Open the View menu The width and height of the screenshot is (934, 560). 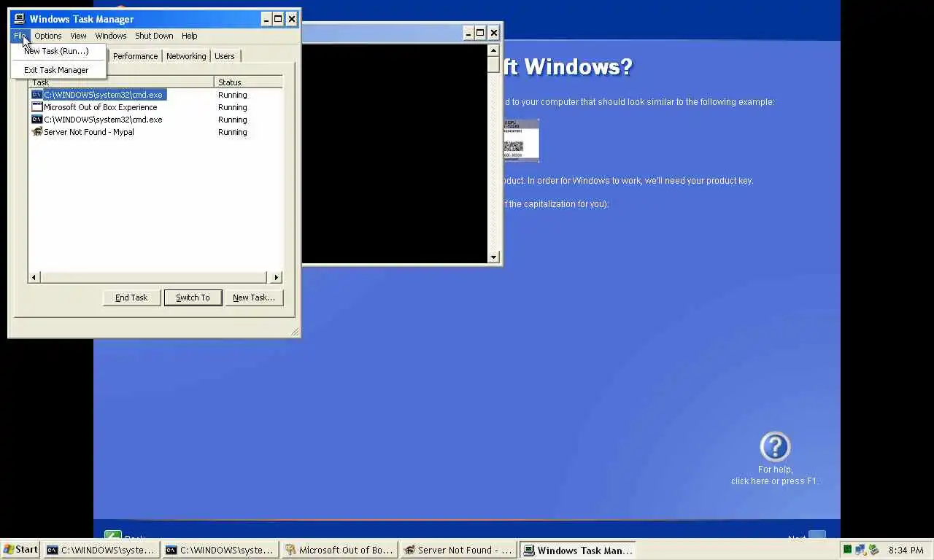(78, 36)
